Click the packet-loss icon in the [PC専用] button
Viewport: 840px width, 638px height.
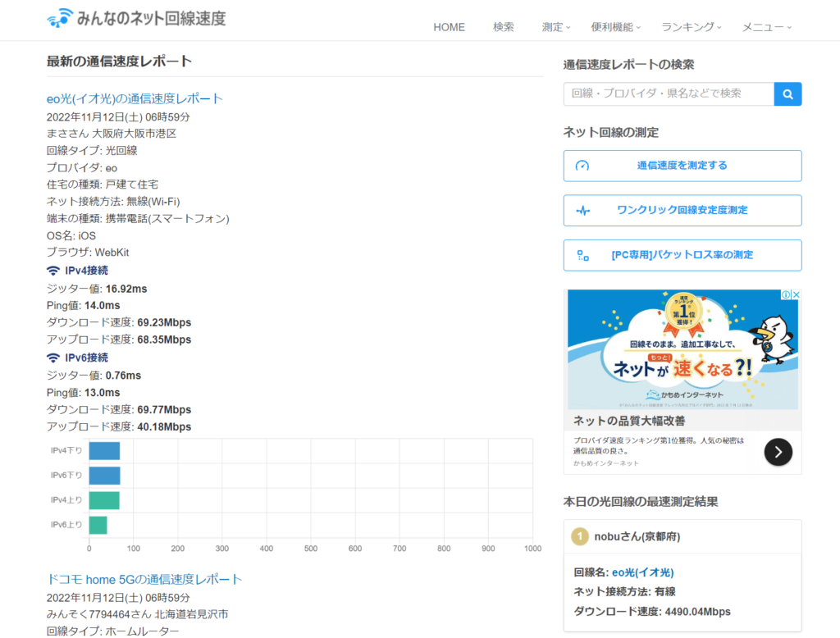point(583,256)
